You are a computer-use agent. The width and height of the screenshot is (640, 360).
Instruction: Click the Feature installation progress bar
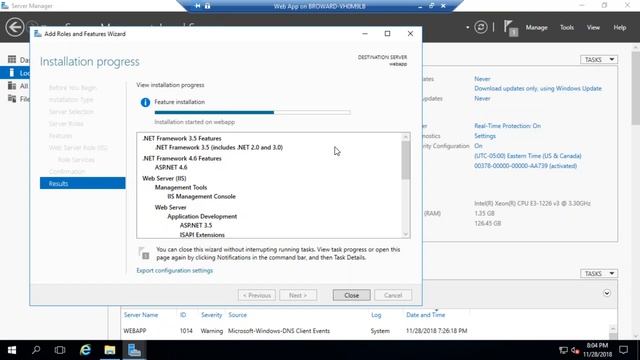(252, 112)
